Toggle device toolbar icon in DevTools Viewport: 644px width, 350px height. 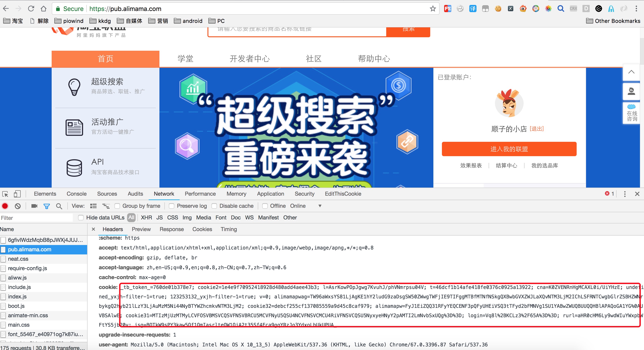click(x=17, y=194)
